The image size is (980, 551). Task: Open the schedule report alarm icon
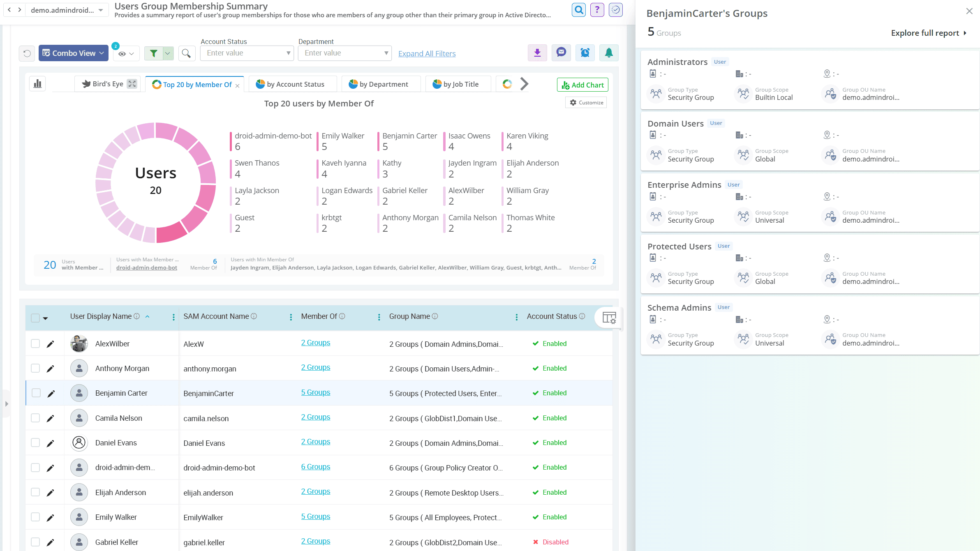point(585,53)
